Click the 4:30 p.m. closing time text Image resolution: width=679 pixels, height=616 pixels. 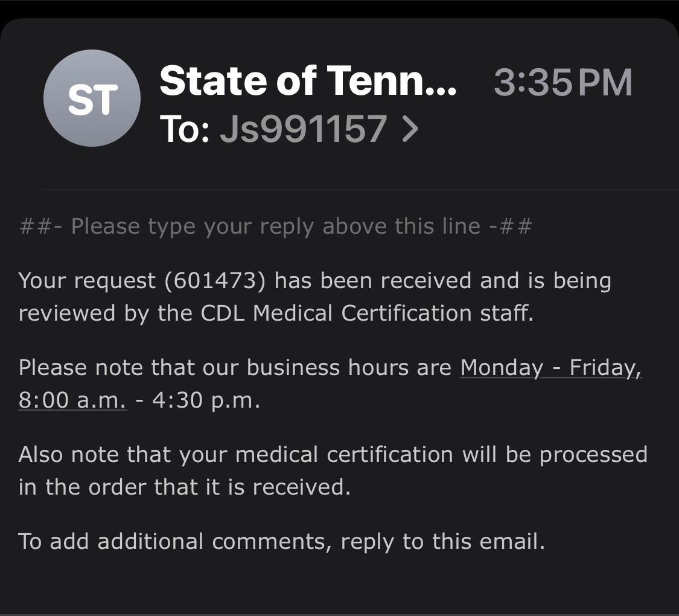click(x=206, y=400)
